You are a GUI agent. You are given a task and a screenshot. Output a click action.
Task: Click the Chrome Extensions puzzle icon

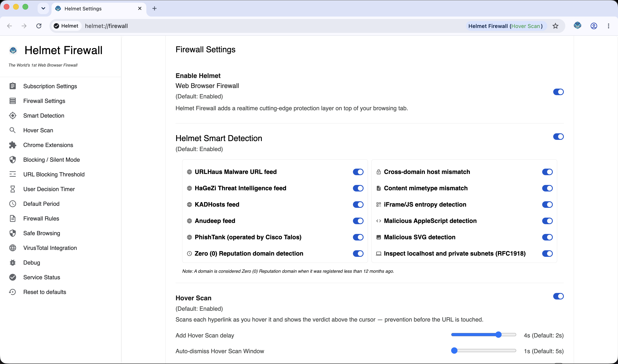12,145
